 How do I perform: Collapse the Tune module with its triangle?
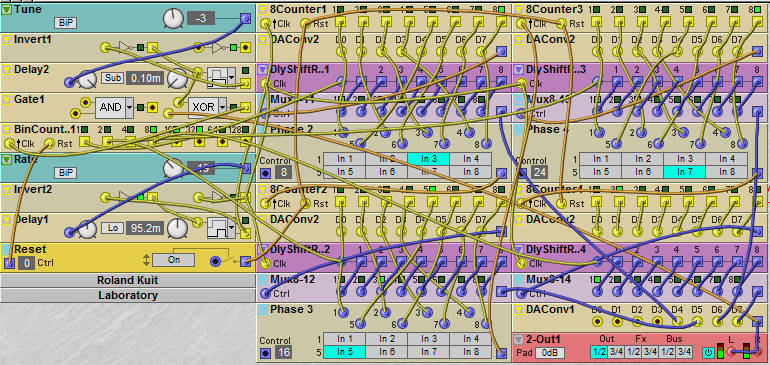(6, 10)
